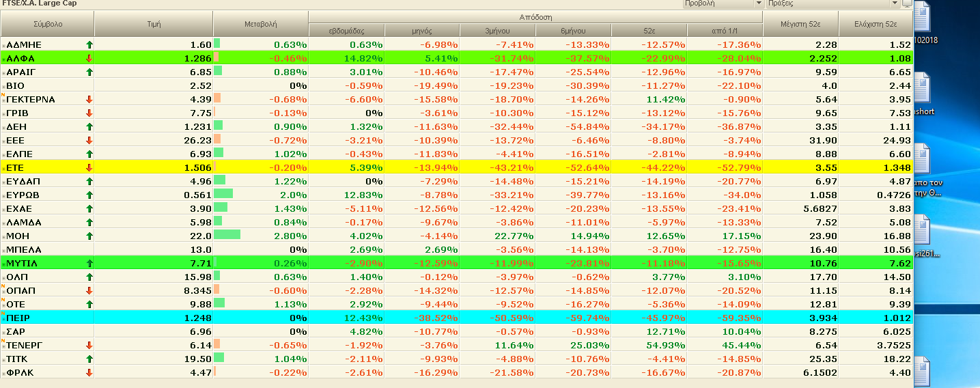Click the 52ε performance column header
The width and height of the screenshot is (980, 388).
[649, 30]
